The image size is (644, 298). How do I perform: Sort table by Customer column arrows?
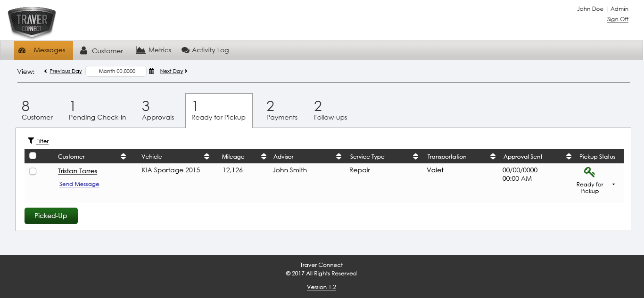123,156
